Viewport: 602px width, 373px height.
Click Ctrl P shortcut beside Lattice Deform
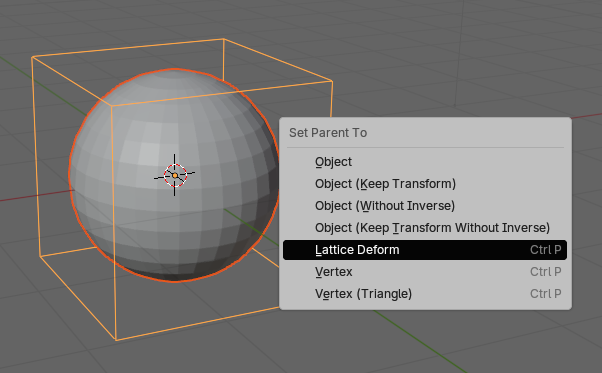[546, 250]
